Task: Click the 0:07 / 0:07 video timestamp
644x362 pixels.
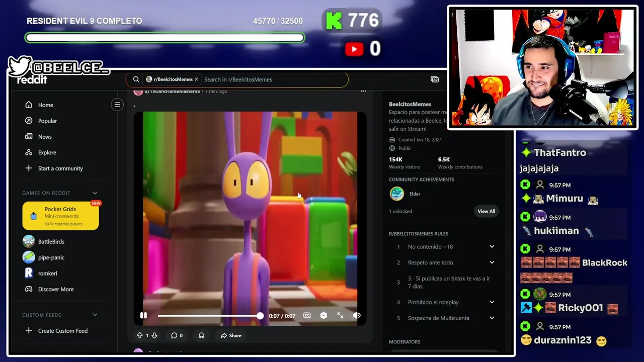Action: pos(282,316)
